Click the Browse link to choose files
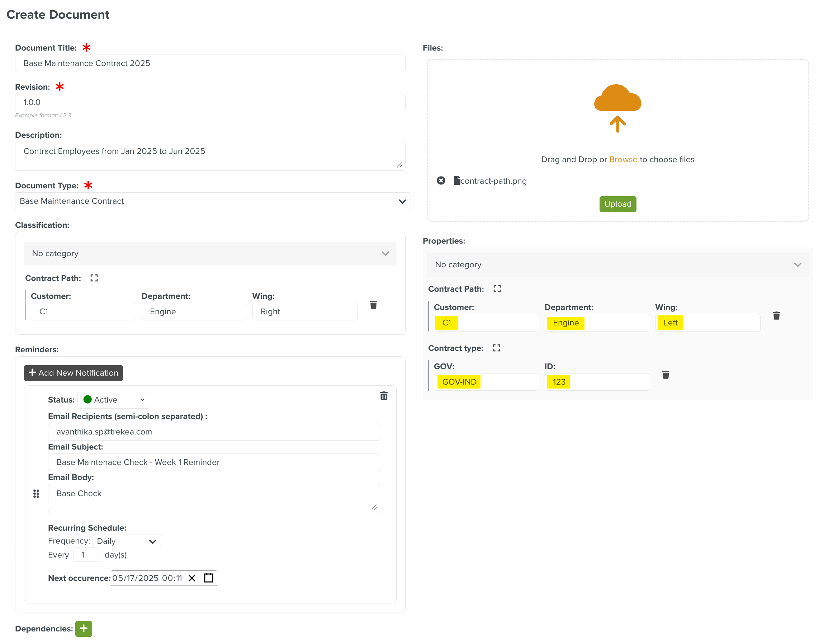Screen dimensions: 819x644 tap(622, 160)
